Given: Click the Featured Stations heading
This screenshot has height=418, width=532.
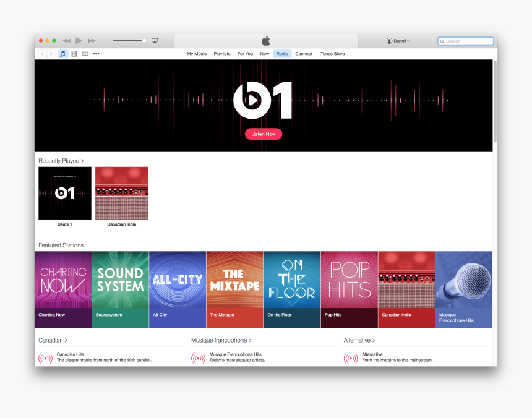Looking at the screenshot, I should pyautogui.click(x=61, y=245).
